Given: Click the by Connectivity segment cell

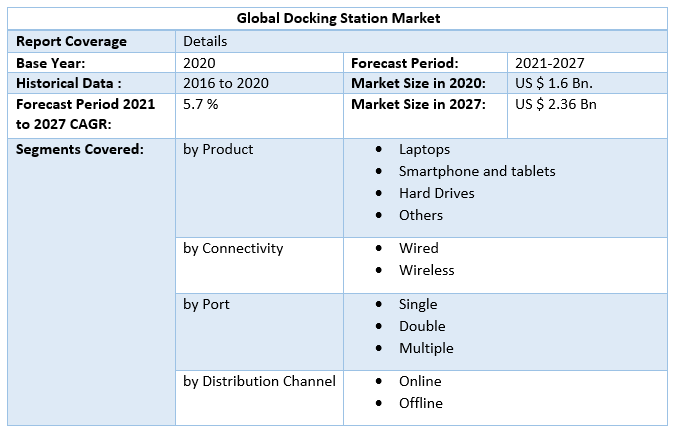Looking at the screenshot, I should tap(233, 248).
